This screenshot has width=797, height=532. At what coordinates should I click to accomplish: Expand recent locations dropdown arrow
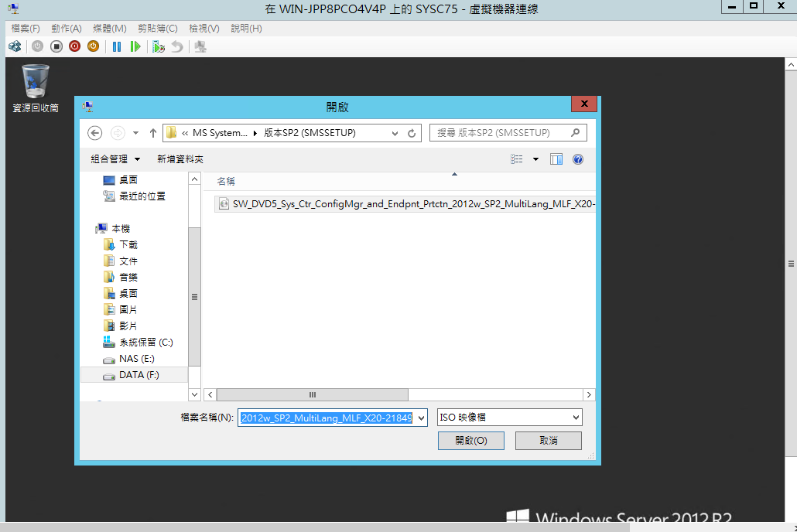point(135,133)
